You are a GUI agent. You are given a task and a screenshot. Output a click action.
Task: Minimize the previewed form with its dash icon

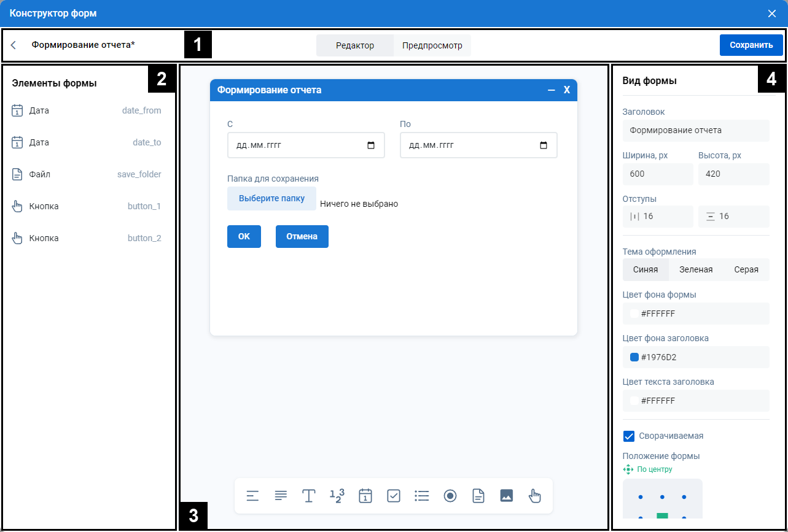coord(552,90)
